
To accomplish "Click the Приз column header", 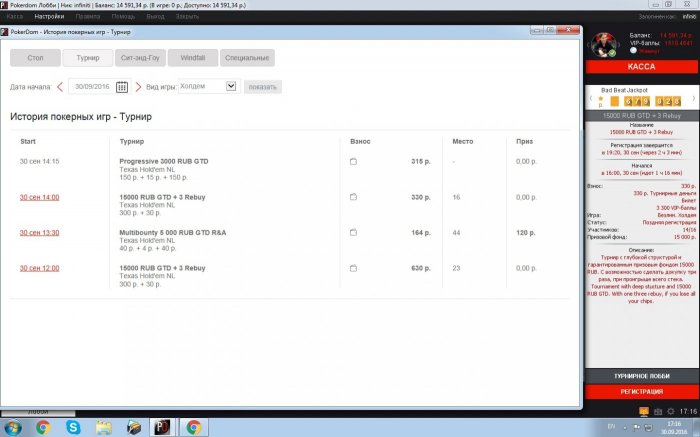I will [x=525, y=142].
